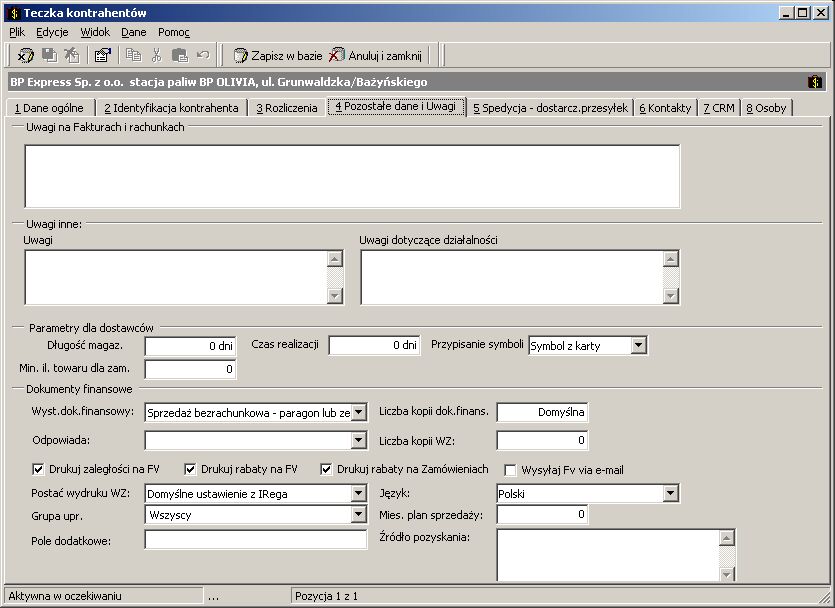Switch to the 3 Rozliczenia tab
This screenshot has height=608, width=835.
coord(286,108)
